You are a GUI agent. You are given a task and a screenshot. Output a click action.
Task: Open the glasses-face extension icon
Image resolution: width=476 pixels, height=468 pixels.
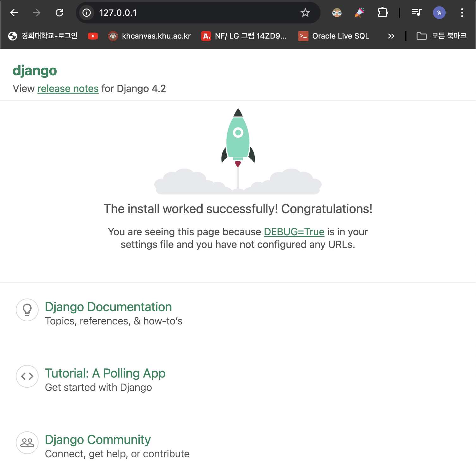point(337,13)
